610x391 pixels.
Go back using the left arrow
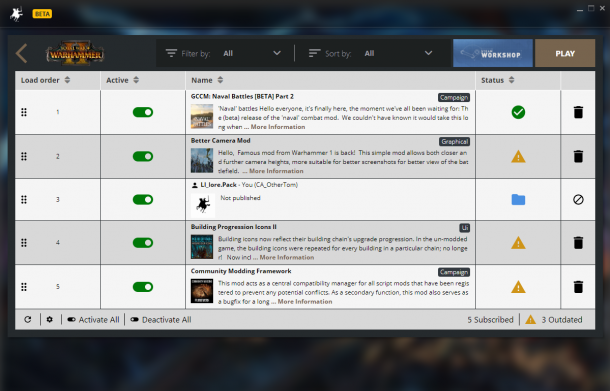click(21, 53)
